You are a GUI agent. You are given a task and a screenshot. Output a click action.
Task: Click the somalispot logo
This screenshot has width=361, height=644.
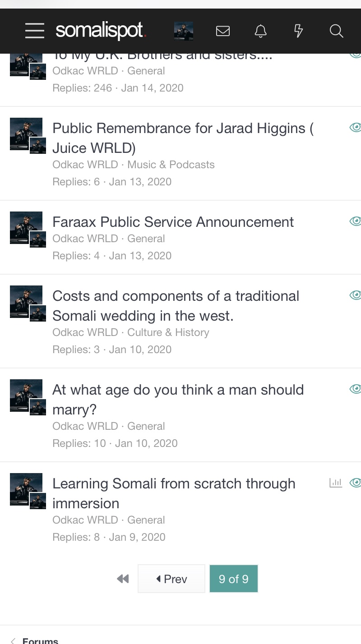[101, 31]
